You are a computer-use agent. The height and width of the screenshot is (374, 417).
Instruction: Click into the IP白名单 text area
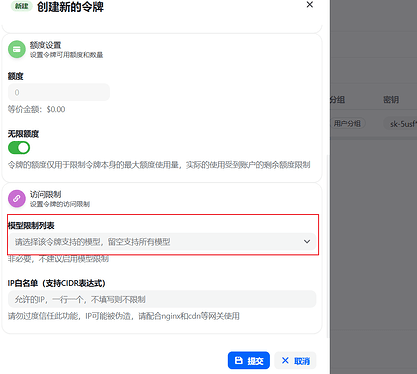coord(162,299)
